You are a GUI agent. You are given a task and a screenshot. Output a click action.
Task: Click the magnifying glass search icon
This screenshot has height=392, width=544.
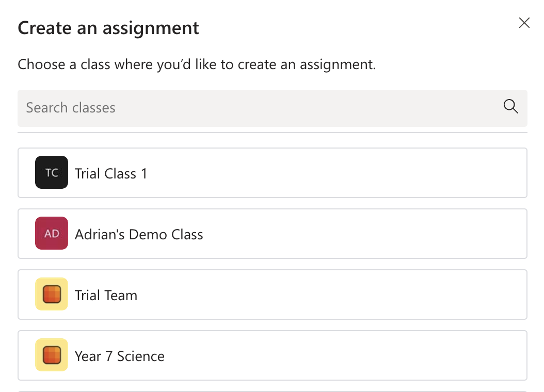tap(510, 106)
